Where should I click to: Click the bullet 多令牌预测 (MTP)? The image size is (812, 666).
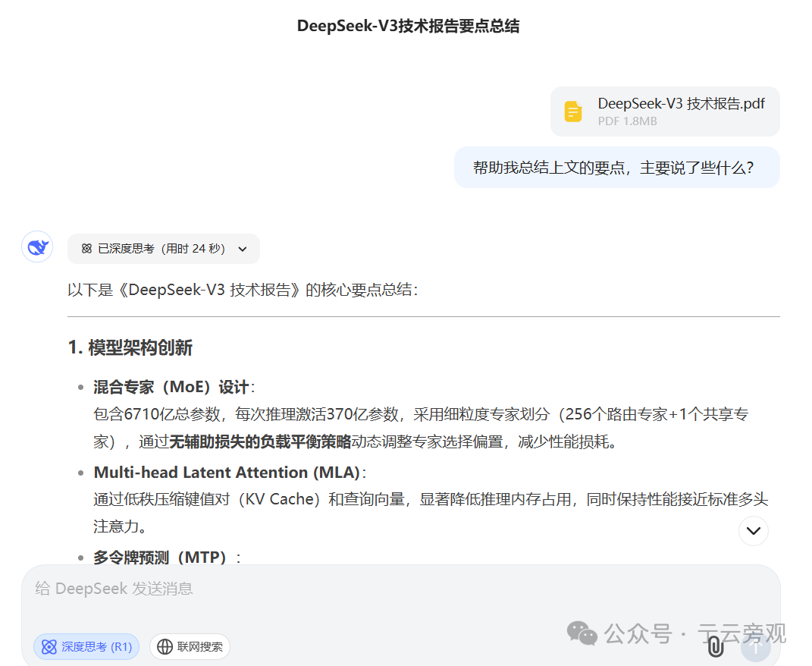pos(167,558)
